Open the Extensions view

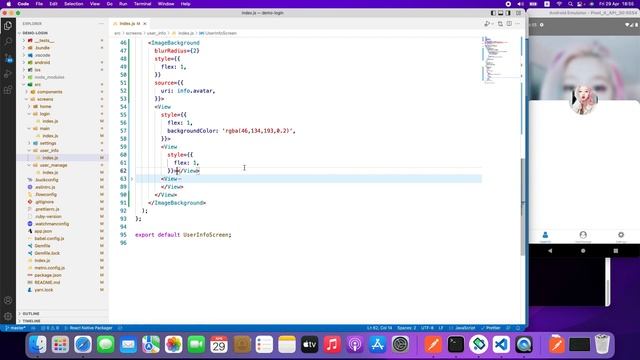[8, 90]
